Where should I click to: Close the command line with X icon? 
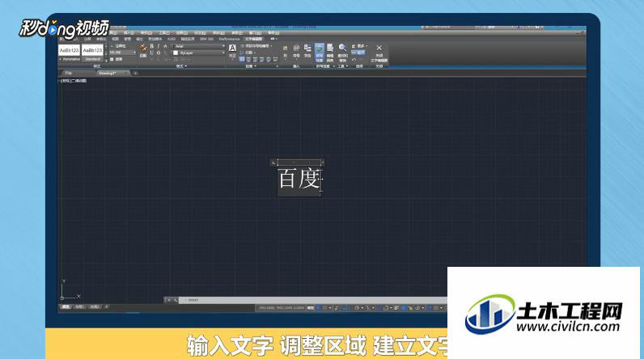point(169,300)
